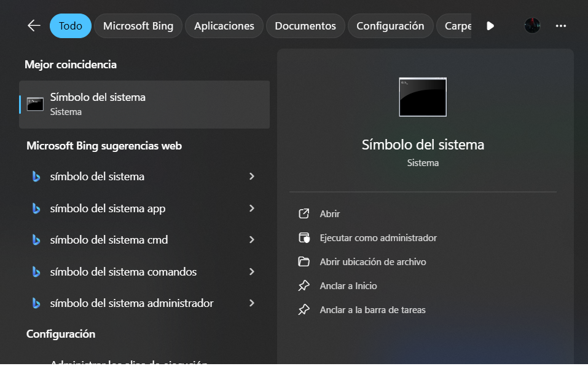The height and width of the screenshot is (366, 588).
Task: Click the Ejecutar como administrador shield icon
Action: (x=304, y=238)
